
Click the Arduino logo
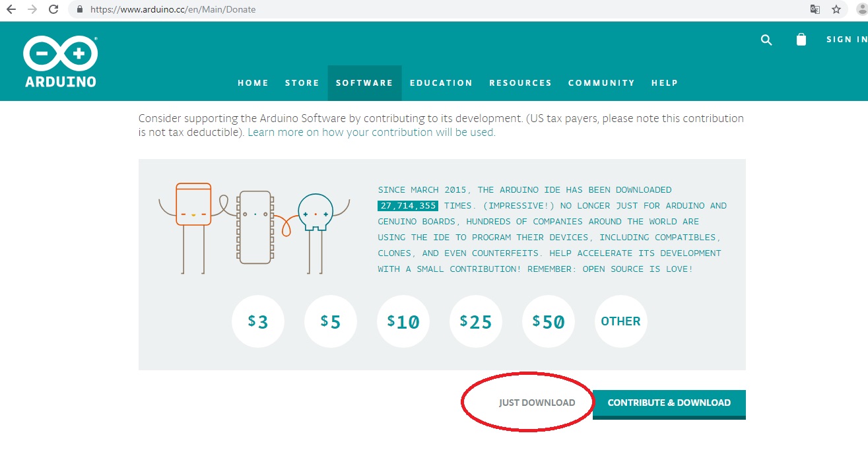[x=61, y=61]
